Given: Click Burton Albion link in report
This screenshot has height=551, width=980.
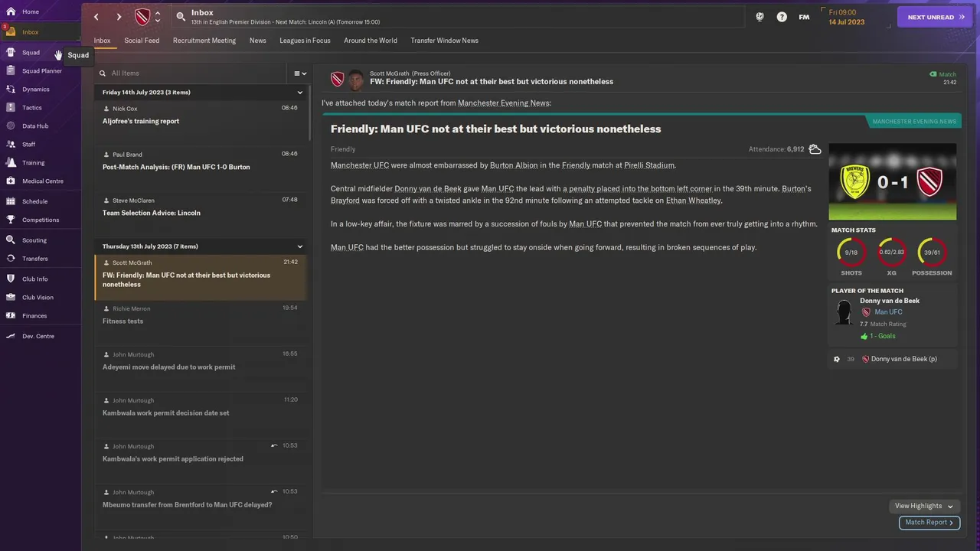Looking at the screenshot, I should tap(513, 165).
